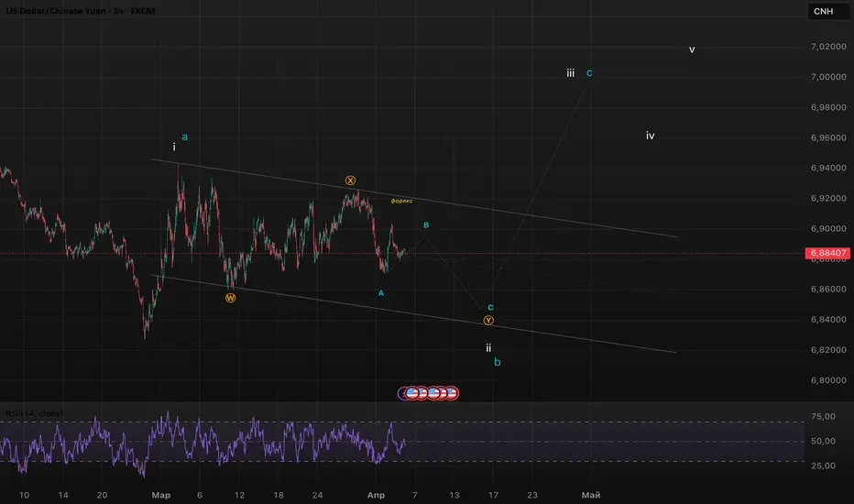Image resolution: width=854 pixels, height=504 pixels.
Task: Select the cyan uppercase B label
Action: 426,225
